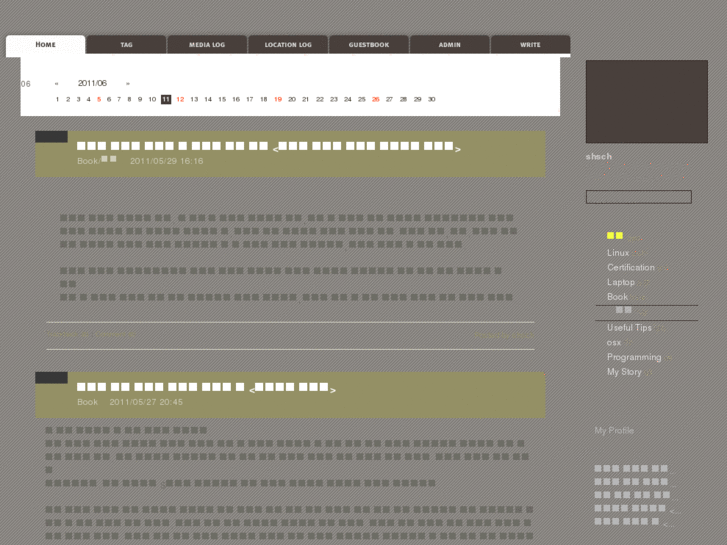
Task: Click timestamp 2011/05/27 20:45
Action: (x=146, y=402)
